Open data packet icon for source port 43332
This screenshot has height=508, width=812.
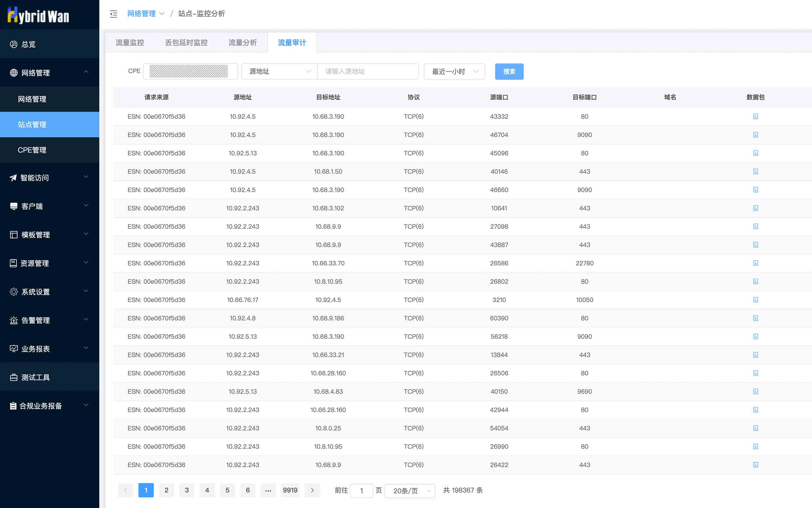tap(755, 117)
